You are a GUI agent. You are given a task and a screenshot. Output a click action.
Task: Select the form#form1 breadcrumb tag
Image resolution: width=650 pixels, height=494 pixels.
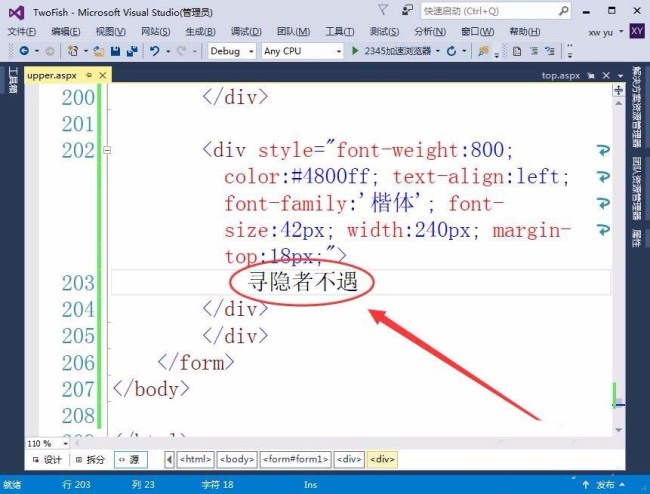click(x=296, y=459)
